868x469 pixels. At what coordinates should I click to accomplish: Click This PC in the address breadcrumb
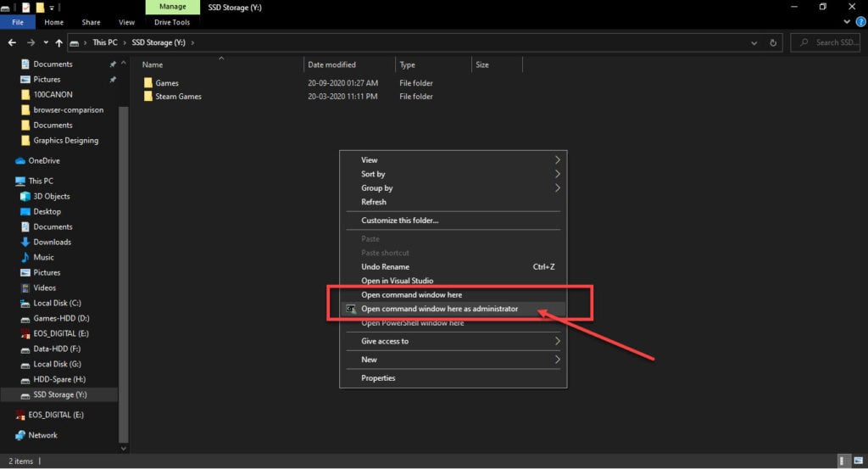tap(104, 42)
